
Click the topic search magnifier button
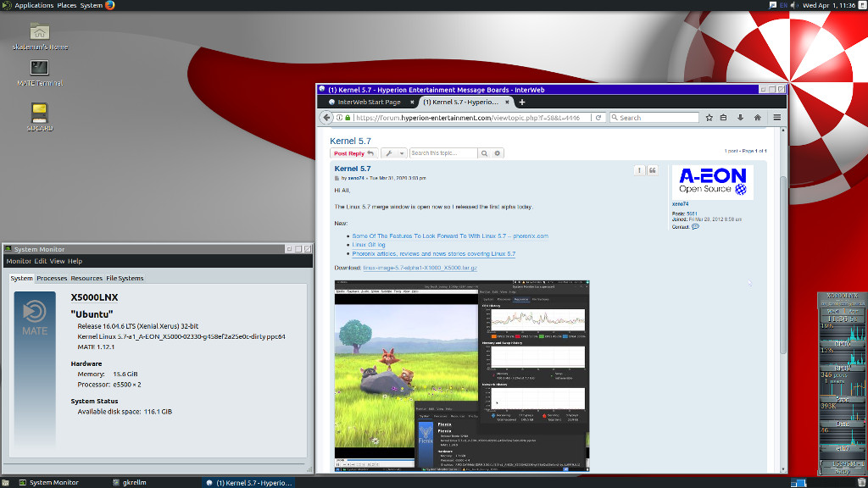[484, 153]
